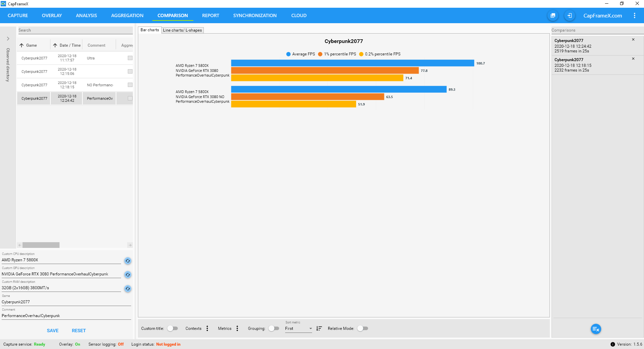Screen dimensions: 644x349
Task: Switch to the ANALYSIS tab
Action: point(86,15)
